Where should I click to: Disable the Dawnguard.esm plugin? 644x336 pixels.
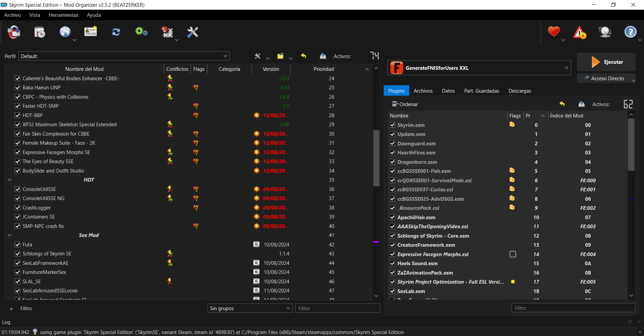(x=392, y=143)
